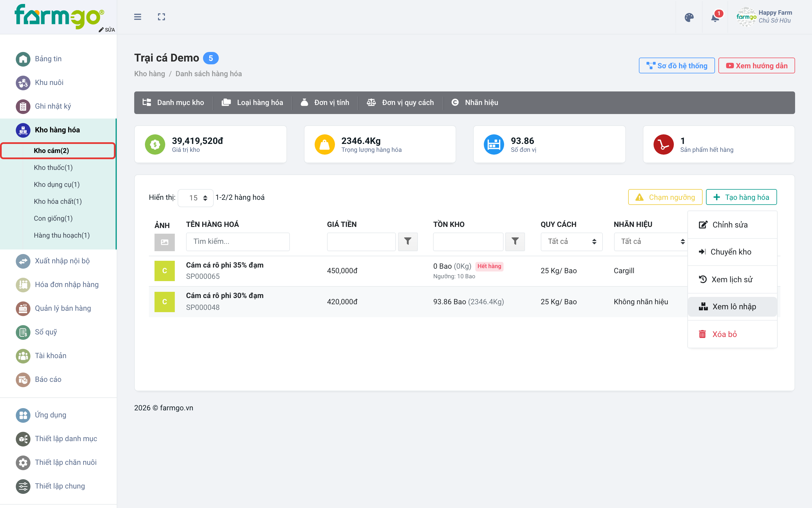Click the Thiết lập chung sliders icon

tap(23, 486)
